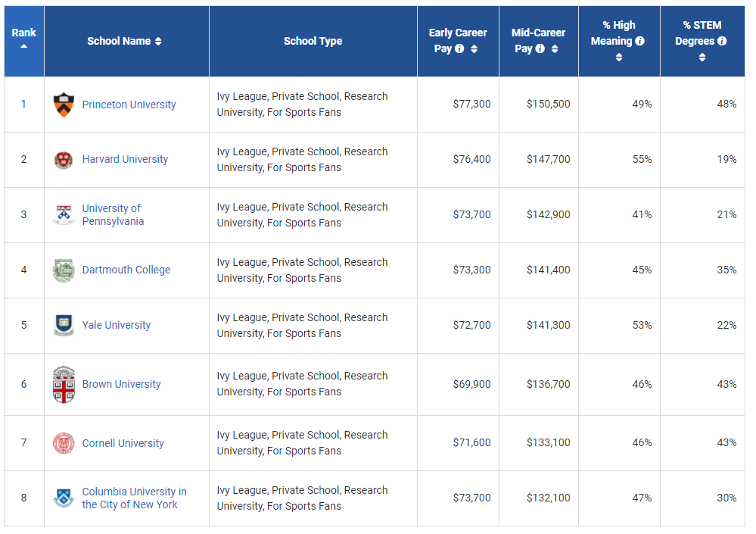Click the Harvard University crest icon
The width and height of the screenshot is (756, 534).
[x=64, y=160]
